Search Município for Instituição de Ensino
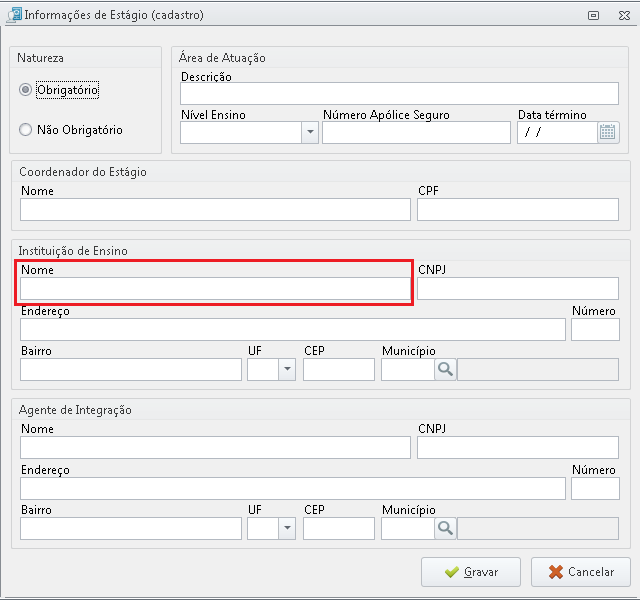Viewport: 640px width, 600px height. pos(445,369)
